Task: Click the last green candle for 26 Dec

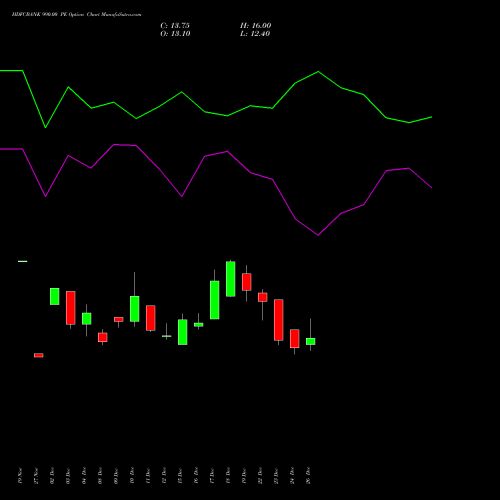Action: [x=311, y=341]
